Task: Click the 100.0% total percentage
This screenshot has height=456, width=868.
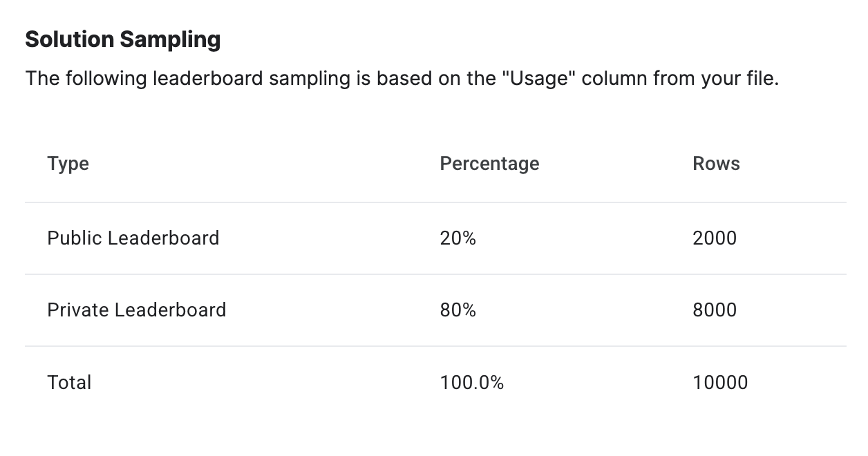Action: click(x=471, y=383)
